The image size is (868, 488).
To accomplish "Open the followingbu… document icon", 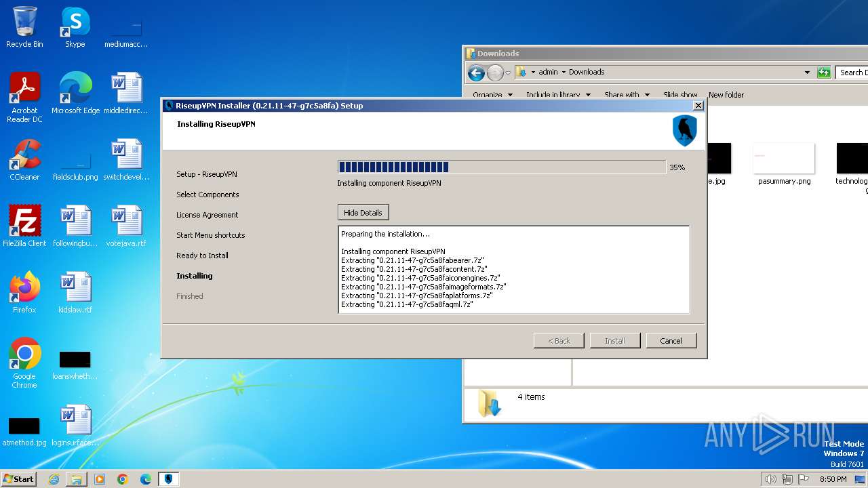I will 75,226.
